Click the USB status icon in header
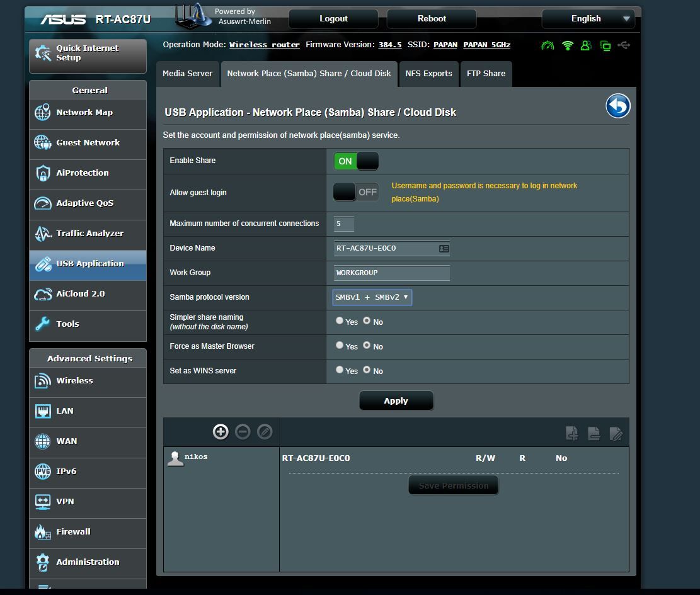The image size is (700, 595). pos(624,45)
